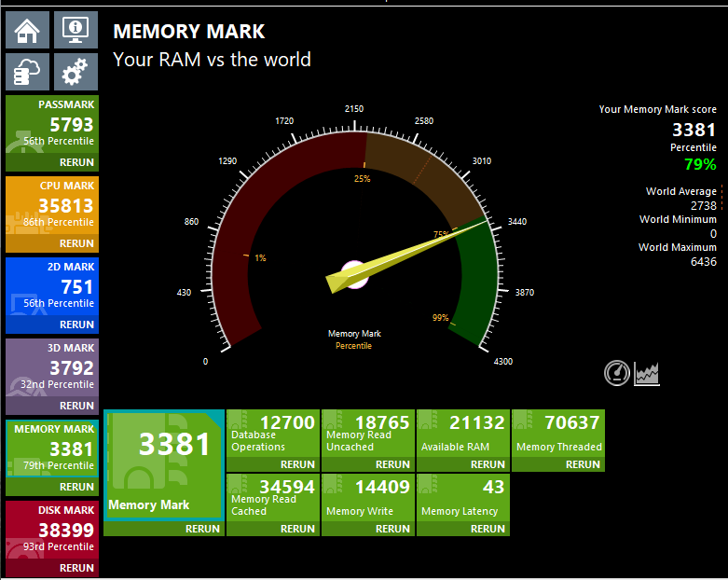The width and height of the screenshot is (728, 580).
Task: Rerun the Memory Threaded test
Action: [x=583, y=464]
